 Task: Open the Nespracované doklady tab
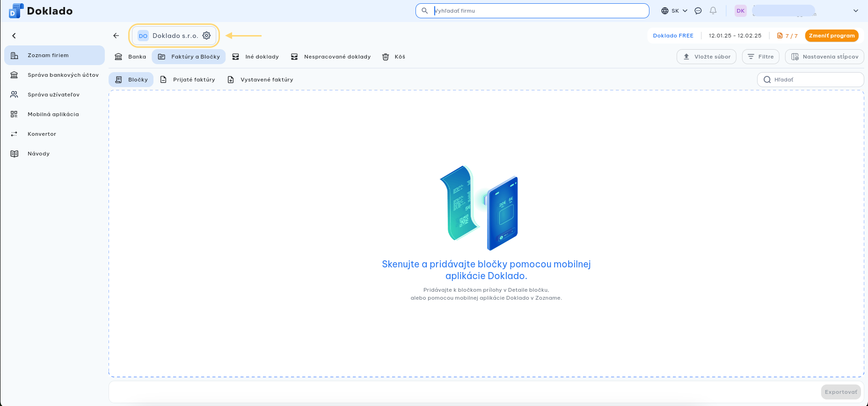pos(331,57)
